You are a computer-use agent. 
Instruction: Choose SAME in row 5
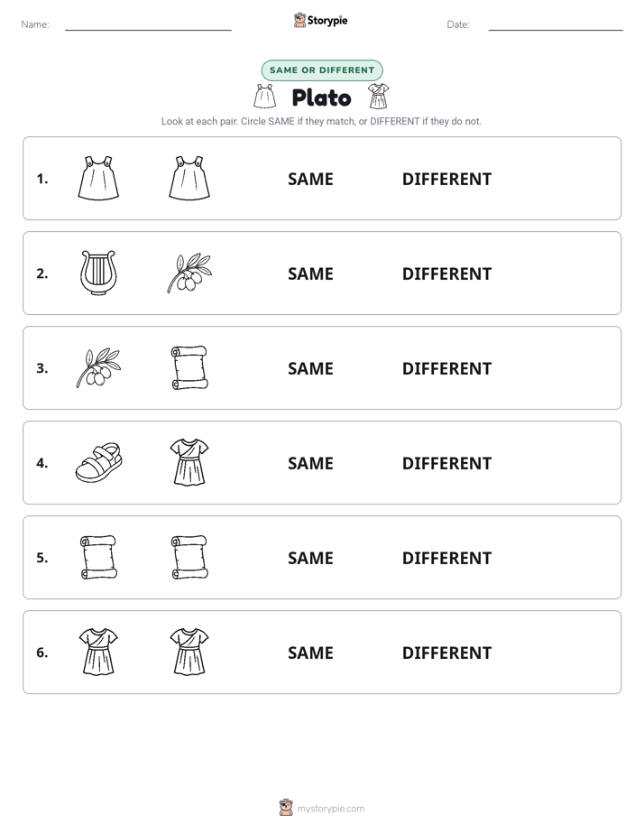(310, 558)
